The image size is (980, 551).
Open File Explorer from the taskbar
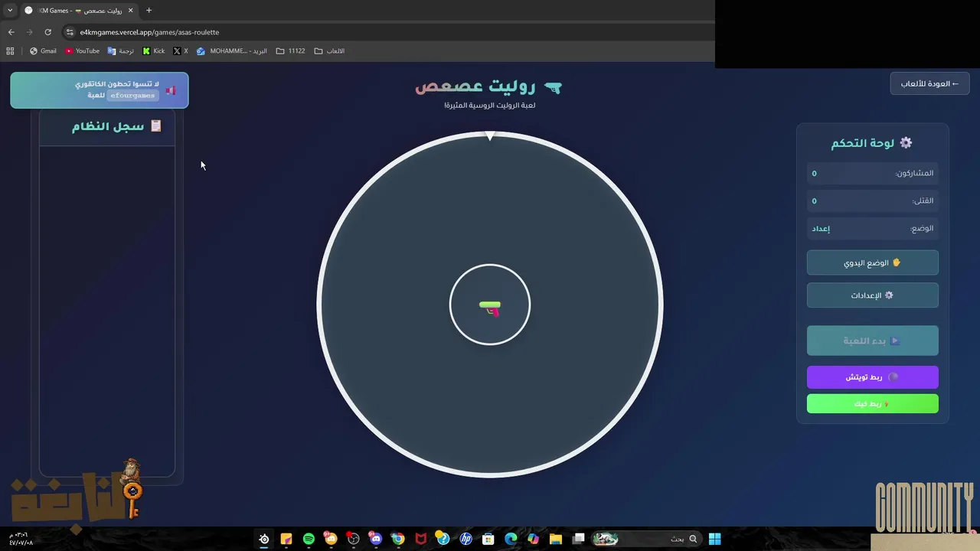tap(556, 539)
